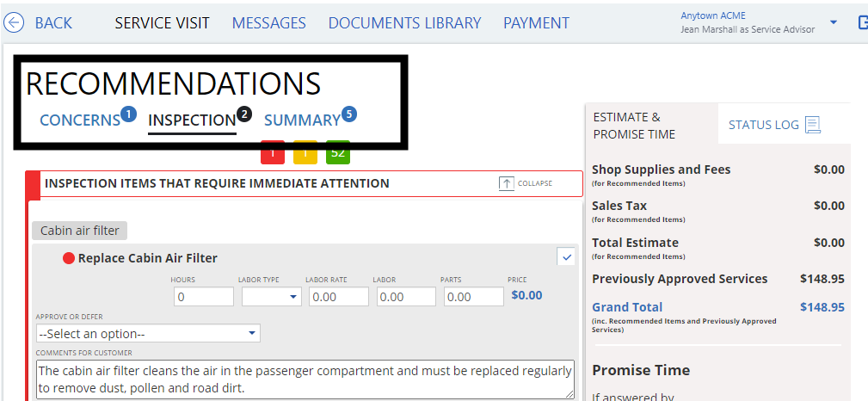Go to the Documents Library page
The width and height of the screenshot is (868, 401).
point(404,23)
